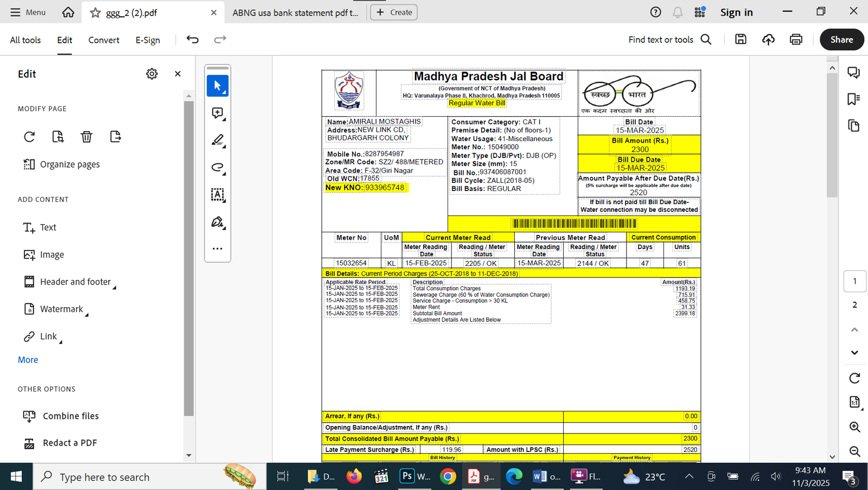Open the Bookmarks panel
The height and width of the screenshot is (490, 868).
click(x=853, y=99)
